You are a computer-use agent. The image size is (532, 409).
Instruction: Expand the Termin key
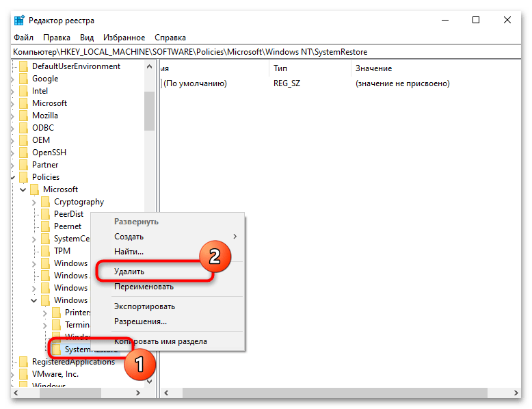click(x=44, y=326)
